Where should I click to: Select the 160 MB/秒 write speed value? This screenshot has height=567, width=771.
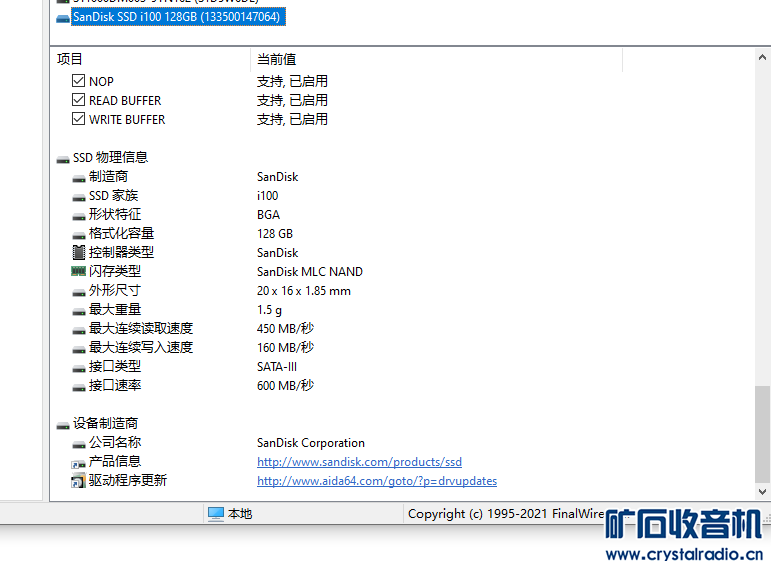click(x=285, y=348)
